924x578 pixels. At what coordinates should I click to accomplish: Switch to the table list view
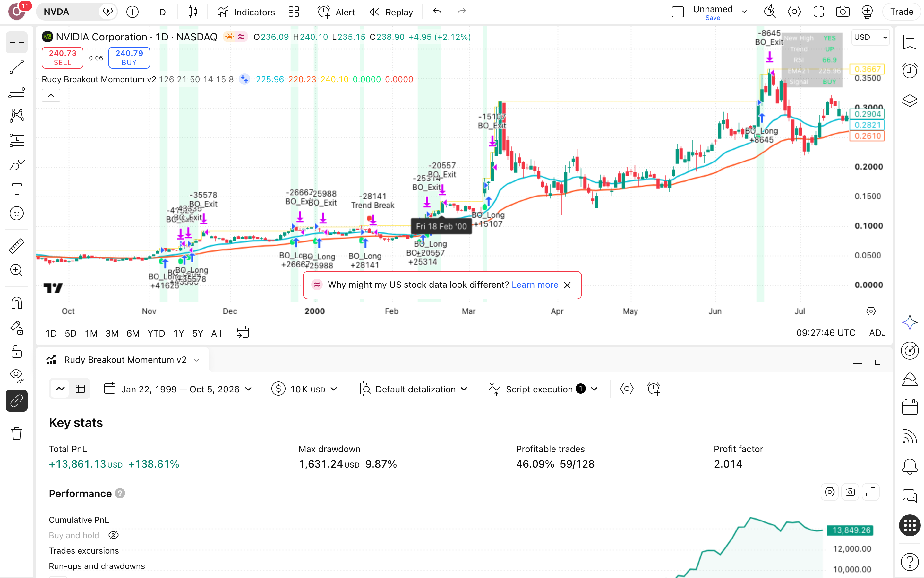tap(80, 389)
